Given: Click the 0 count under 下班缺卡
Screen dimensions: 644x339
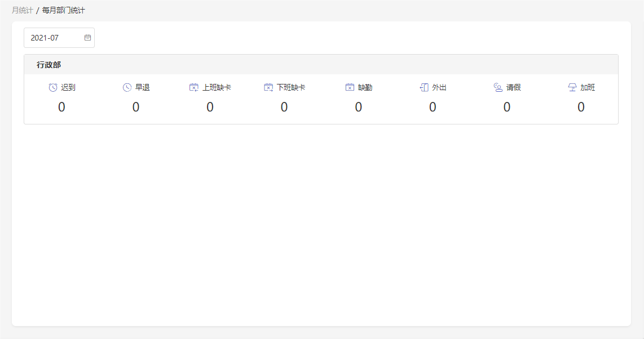Looking at the screenshot, I should [284, 107].
